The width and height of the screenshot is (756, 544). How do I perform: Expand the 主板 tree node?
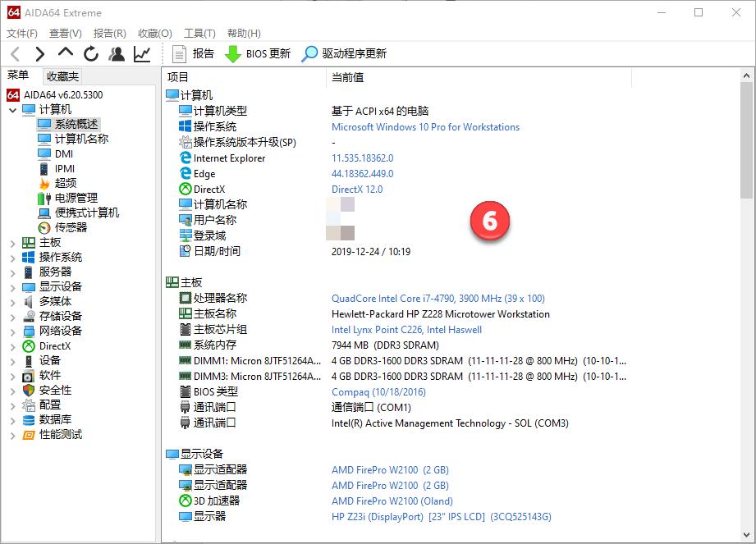tap(12, 244)
